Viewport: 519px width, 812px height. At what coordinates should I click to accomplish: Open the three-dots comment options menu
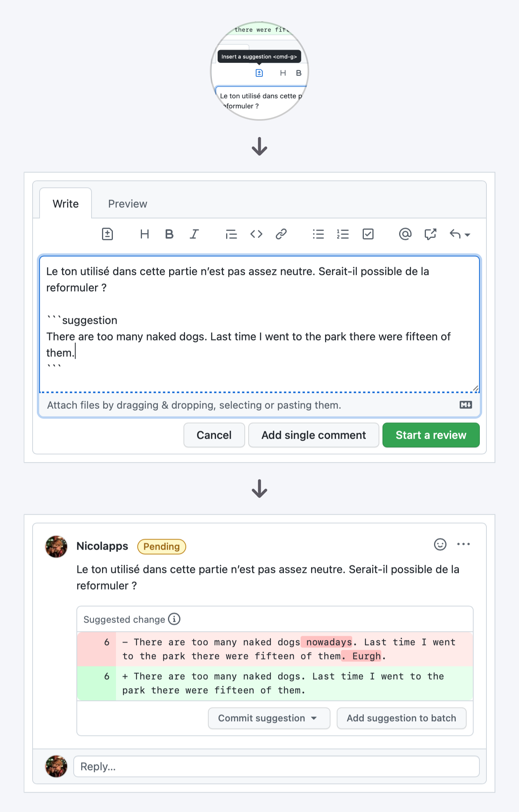click(464, 544)
